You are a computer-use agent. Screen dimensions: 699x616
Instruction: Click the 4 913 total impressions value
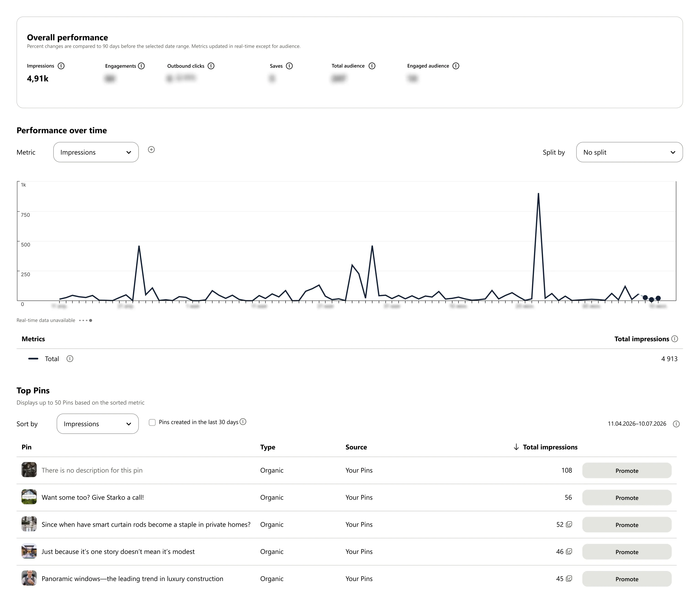669,359
